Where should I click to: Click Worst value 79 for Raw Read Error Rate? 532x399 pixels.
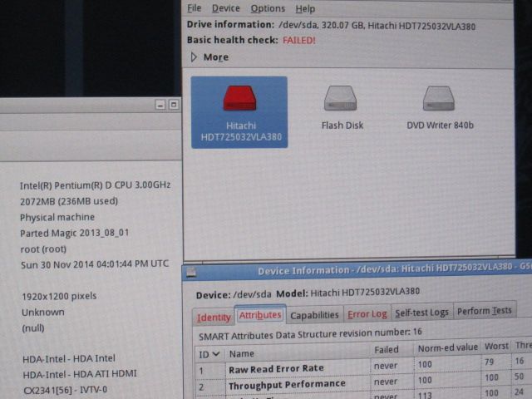point(489,362)
